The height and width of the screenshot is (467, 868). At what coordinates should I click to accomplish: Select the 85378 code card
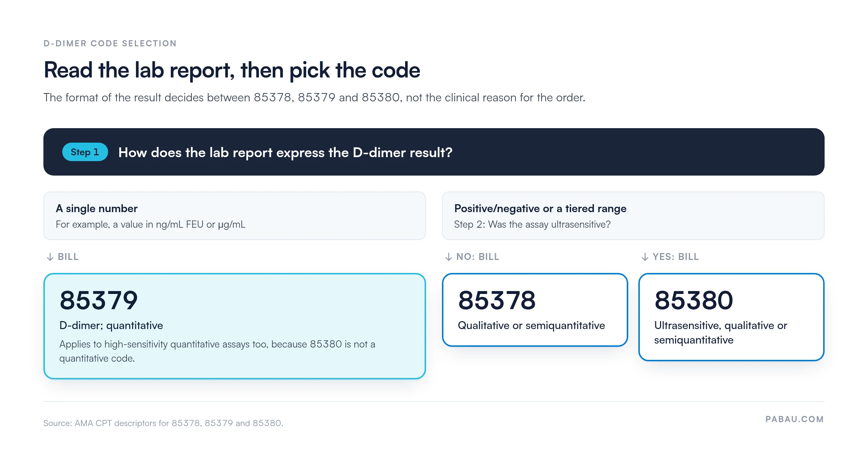[x=535, y=310]
